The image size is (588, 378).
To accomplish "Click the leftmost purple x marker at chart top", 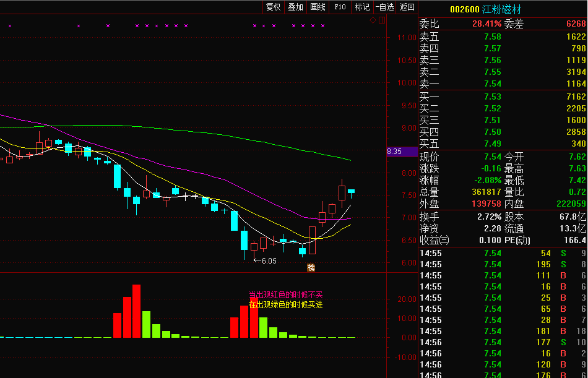I will pyautogui.click(x=10, y=26).
